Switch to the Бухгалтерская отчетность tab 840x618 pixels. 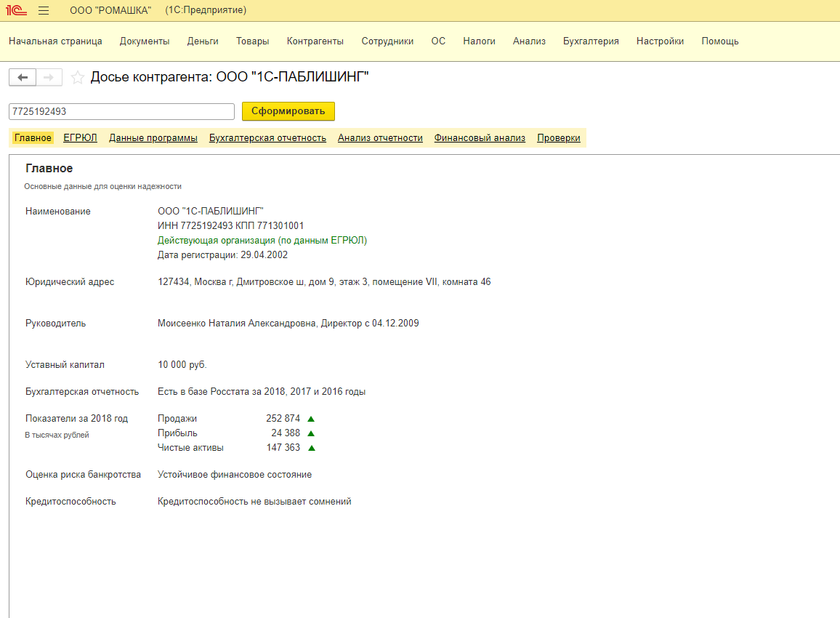pyautogui.click(x=267, y=137)
